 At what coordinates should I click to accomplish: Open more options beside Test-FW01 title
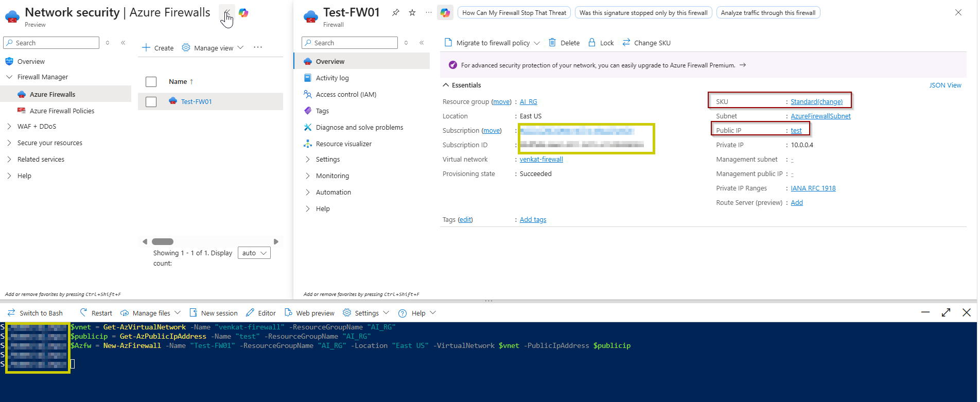(429, 13)
